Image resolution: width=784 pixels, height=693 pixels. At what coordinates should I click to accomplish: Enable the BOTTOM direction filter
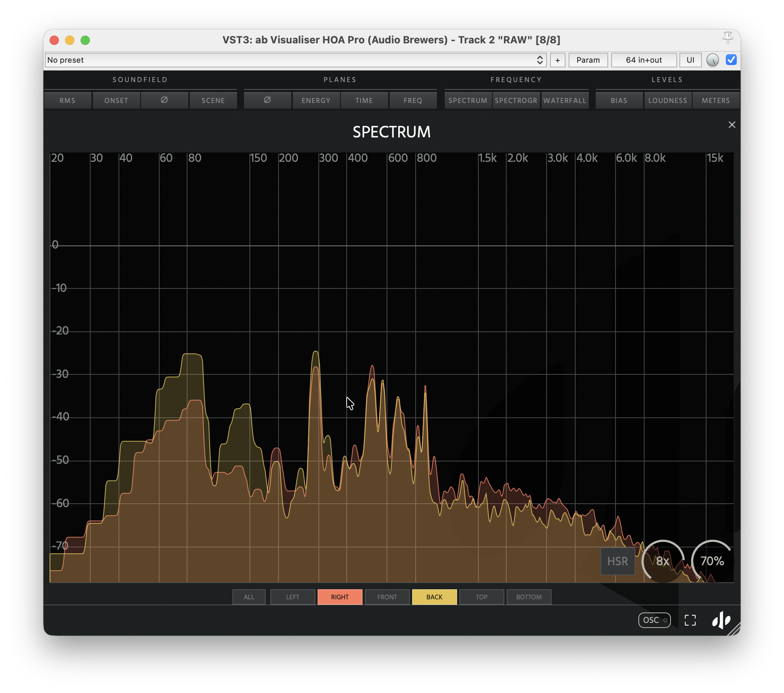[x=529, y=597]
